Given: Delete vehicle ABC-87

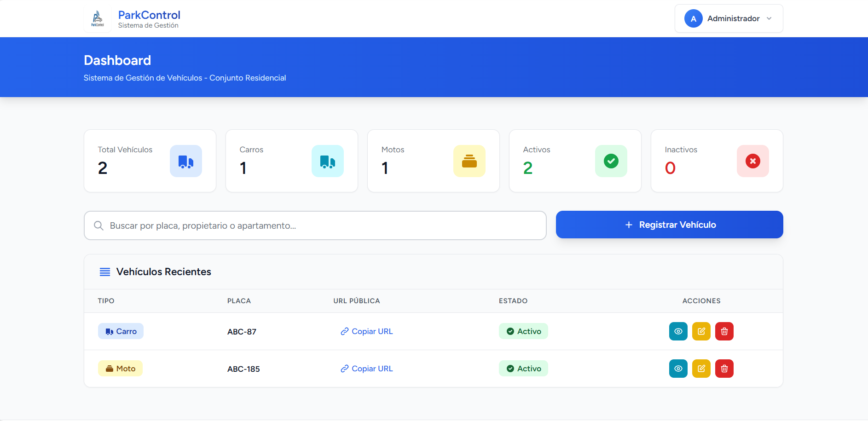Looking at the screenshot, I should click(724, 331).
